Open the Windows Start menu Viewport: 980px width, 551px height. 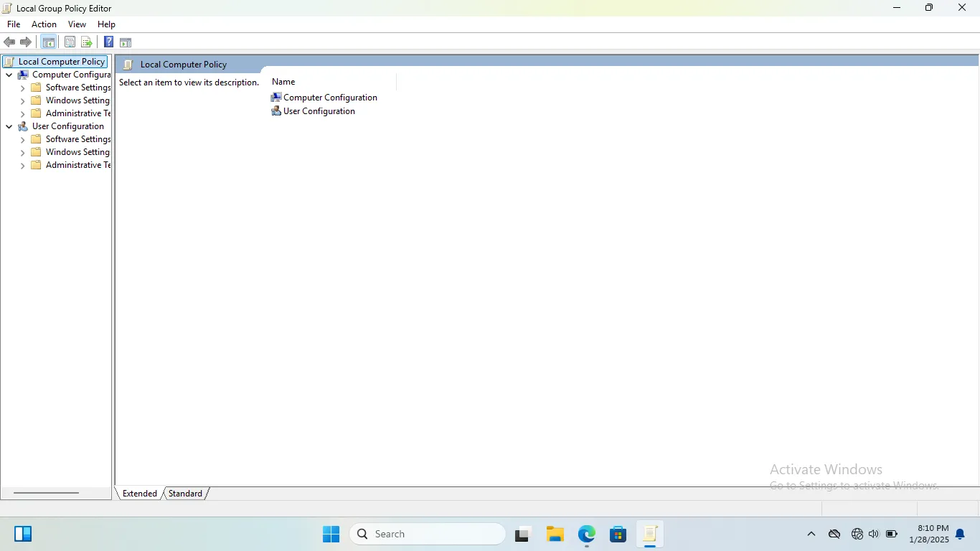click(331, 534)
